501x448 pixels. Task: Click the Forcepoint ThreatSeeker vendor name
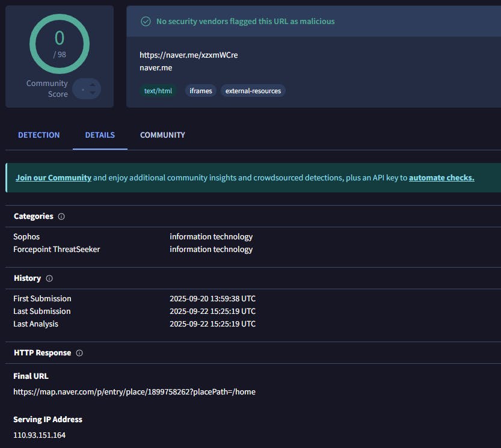[x=57, y=250]
